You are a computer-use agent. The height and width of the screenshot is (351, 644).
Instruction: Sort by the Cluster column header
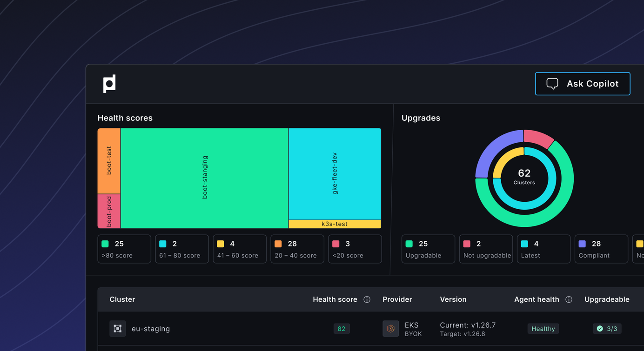click(x=122, y=299)
